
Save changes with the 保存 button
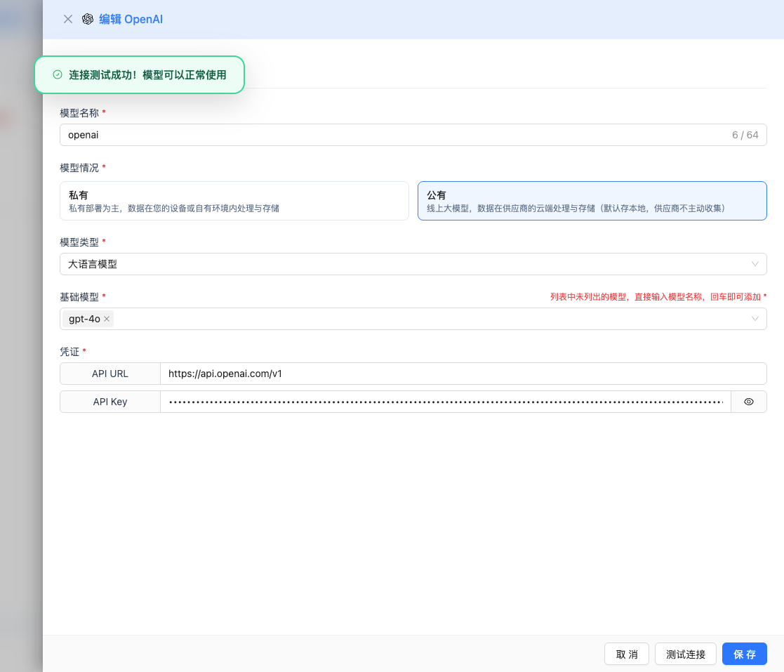pos(744,654)
